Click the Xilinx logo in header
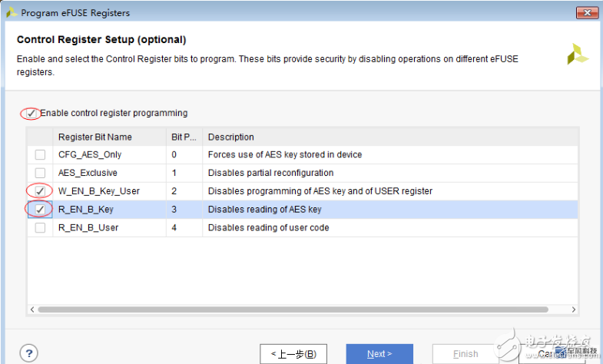The width and height of the screenshot is (603, 364). tap(578, 54)
